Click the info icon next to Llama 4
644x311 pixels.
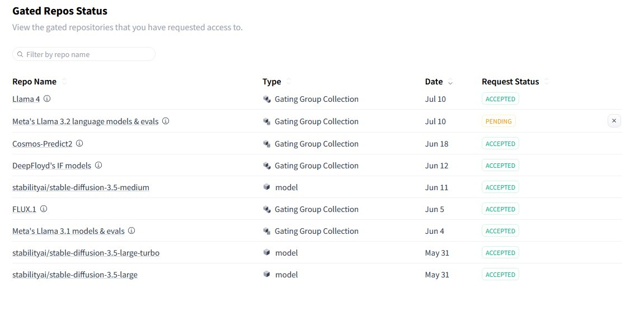pos(47,99)
